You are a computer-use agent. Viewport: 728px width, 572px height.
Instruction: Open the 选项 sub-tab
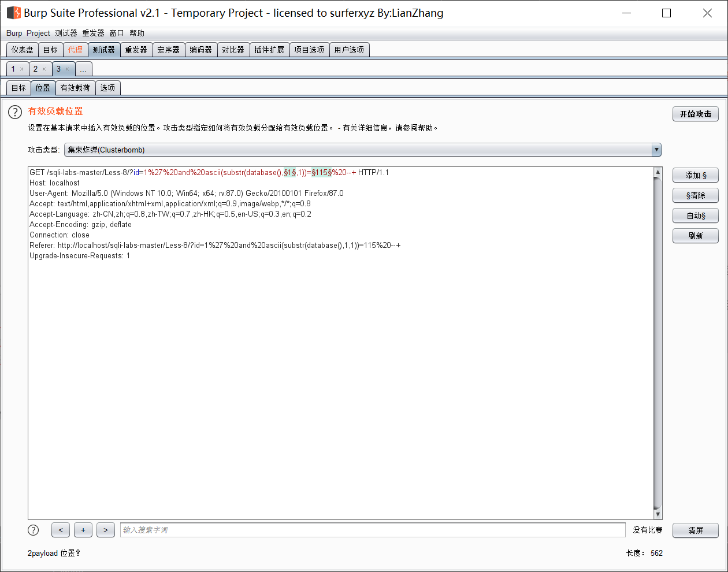pyautogui.click(x=107, y=88)
